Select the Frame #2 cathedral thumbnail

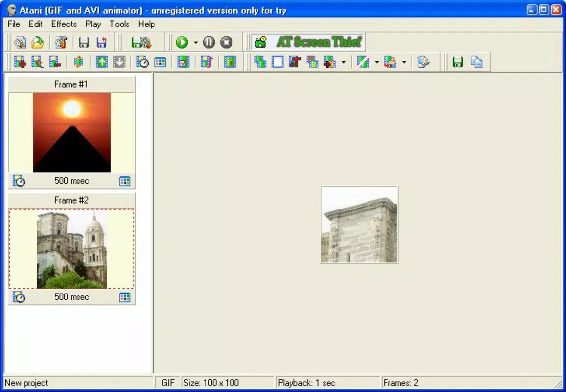pyautogui.click(x=72, y=249)
